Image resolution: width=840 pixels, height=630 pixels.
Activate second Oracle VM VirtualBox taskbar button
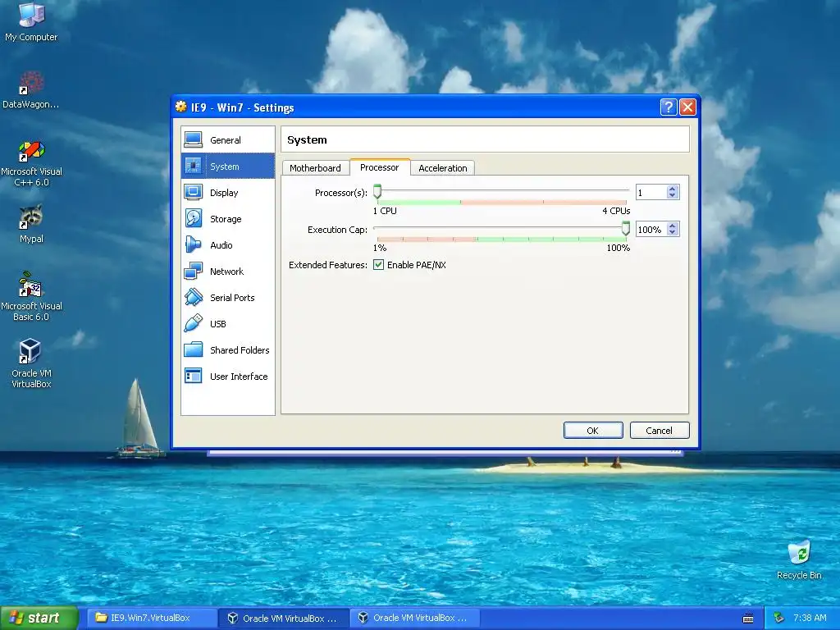(414, 619)
